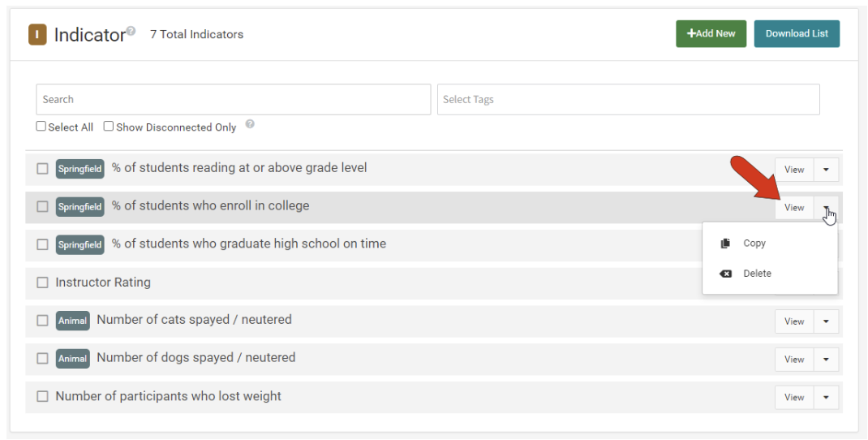
Task: Toggle Show Disconnected Only checkbox
Action: tap(109, 127)
